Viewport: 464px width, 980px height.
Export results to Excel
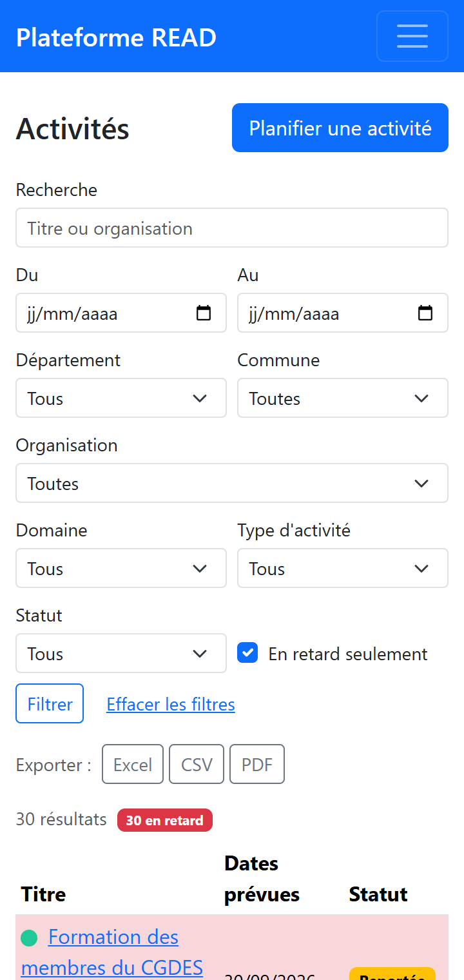133,764
